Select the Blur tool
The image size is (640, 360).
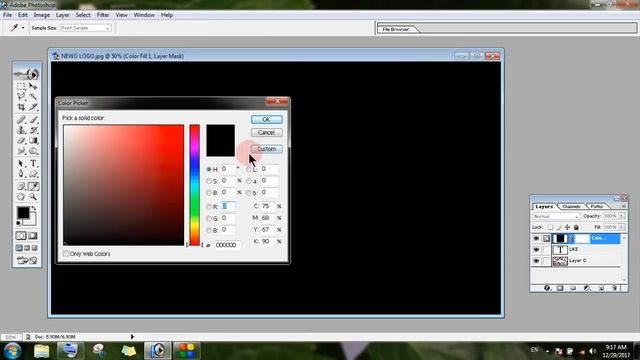coord(21,151)
